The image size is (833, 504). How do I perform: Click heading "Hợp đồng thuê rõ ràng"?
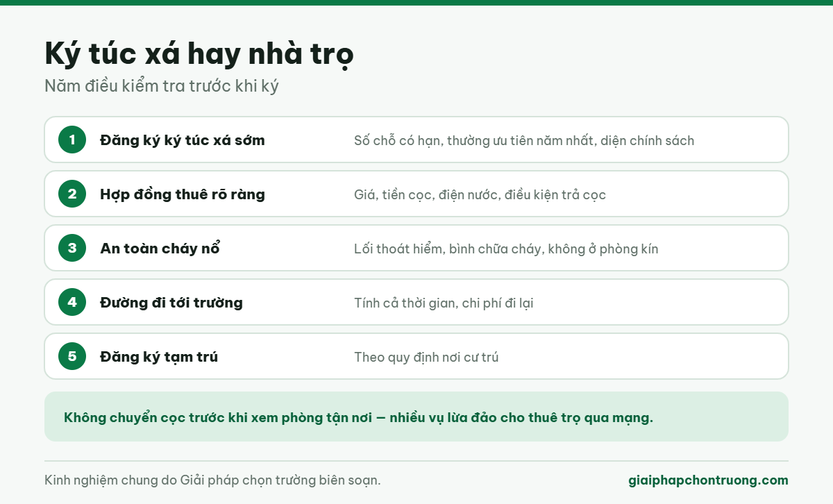click(183, 194)
